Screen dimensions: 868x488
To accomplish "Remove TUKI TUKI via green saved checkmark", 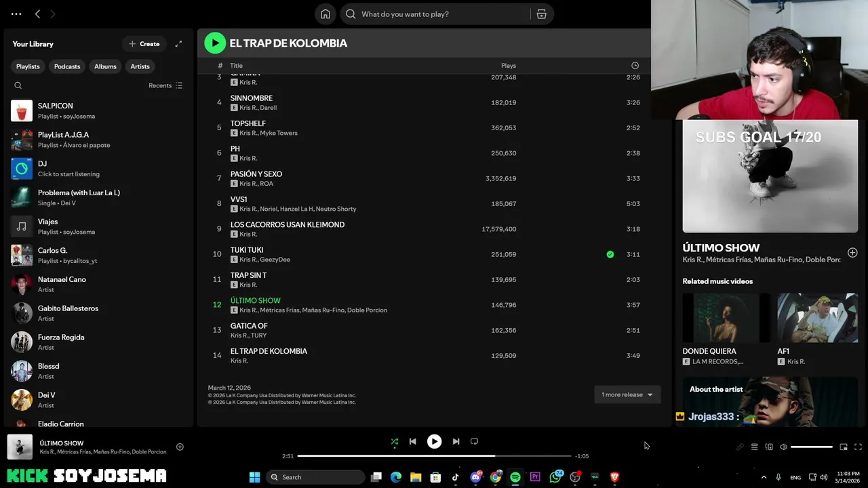I will (610, 255).
